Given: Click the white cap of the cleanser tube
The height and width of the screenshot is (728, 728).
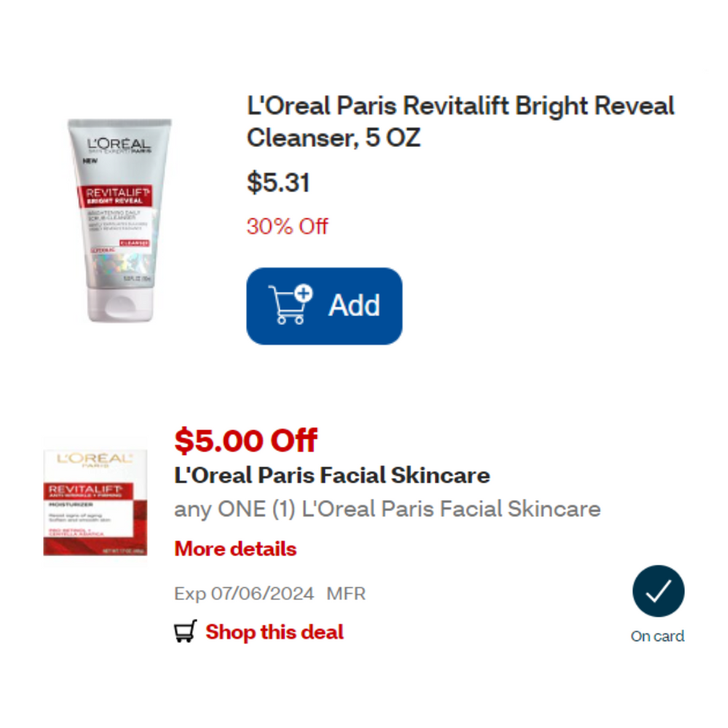Looking at the screenshot, I should click(x=120, y=304).
